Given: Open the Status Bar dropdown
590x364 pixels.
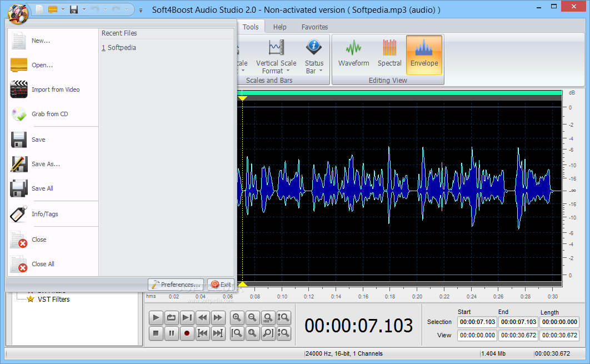Looking at the screenshot, I should [314, 57].
